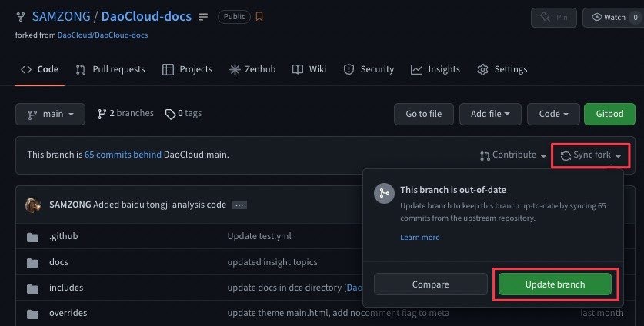The image size is (644, 326).
Task: Follow the Learn more link
Action: coord(420,237)
